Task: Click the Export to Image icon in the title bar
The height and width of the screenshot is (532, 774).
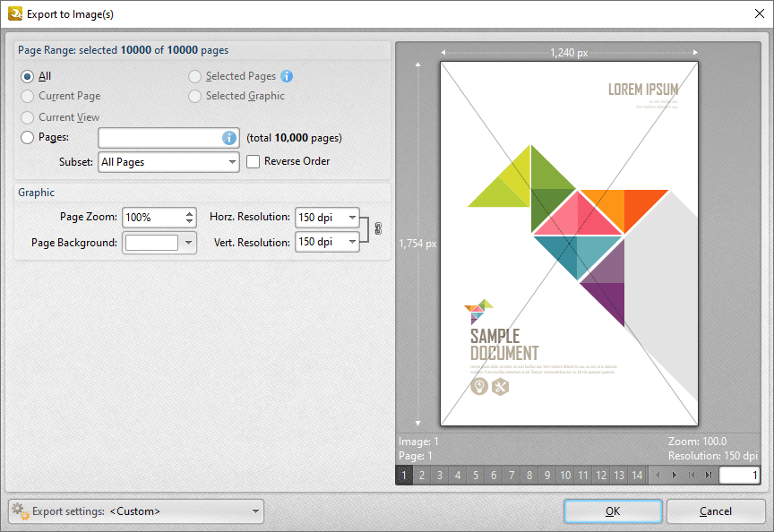Action: click(x=15, y=13)
